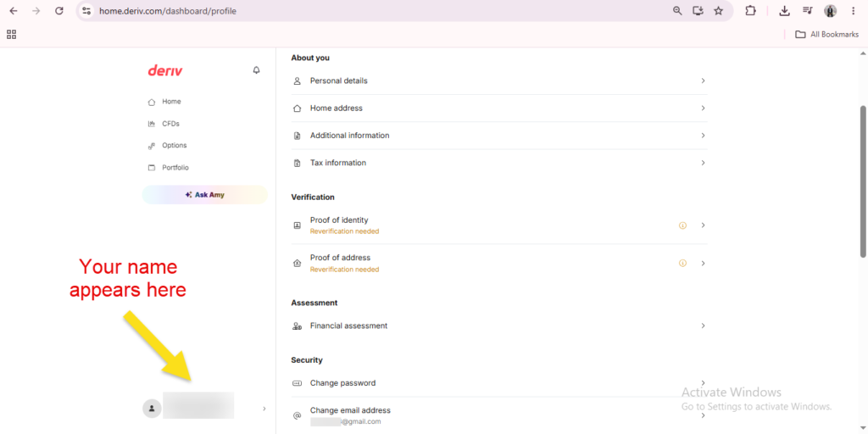Click the Deriv logo
Screen dimensions: 868x434
coord(165,71)
